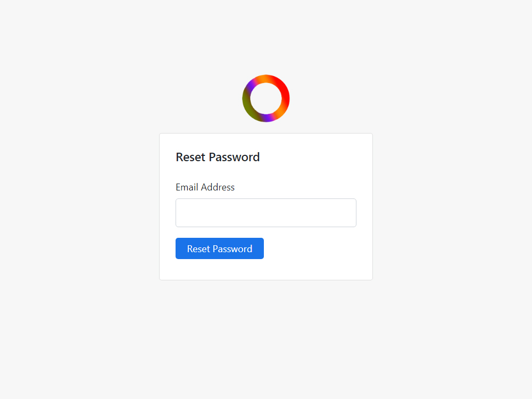The height and width of the screenshot is (399, 532).
Task: Click the purple segment at the logo's bottom
Action: 267,118
